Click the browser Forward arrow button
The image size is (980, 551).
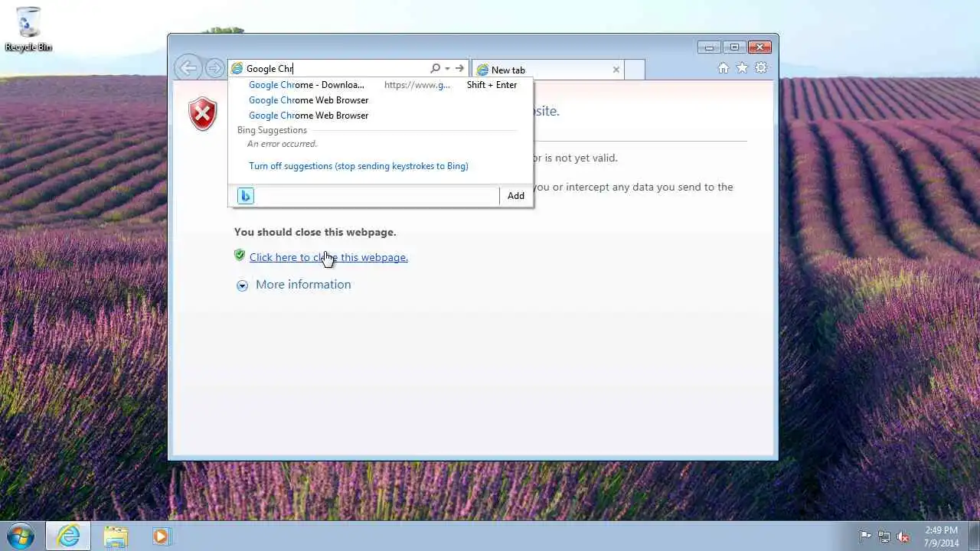click(x=215, y=69)
